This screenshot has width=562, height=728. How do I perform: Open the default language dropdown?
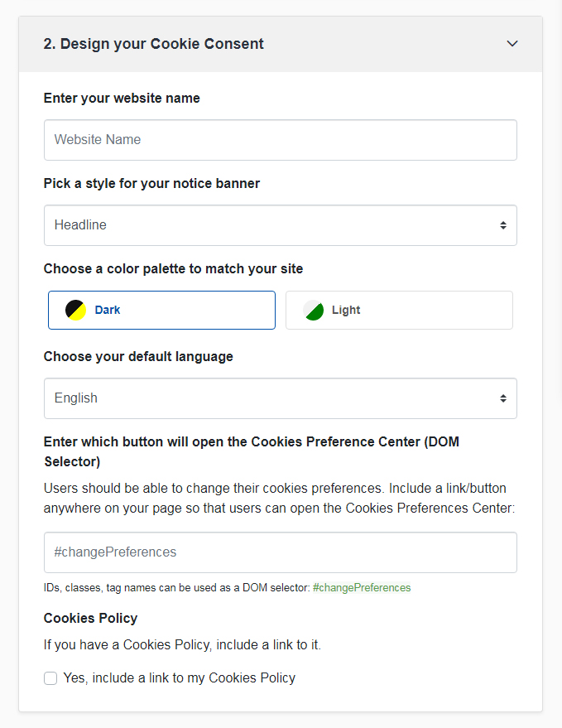[x=280, y=398]
